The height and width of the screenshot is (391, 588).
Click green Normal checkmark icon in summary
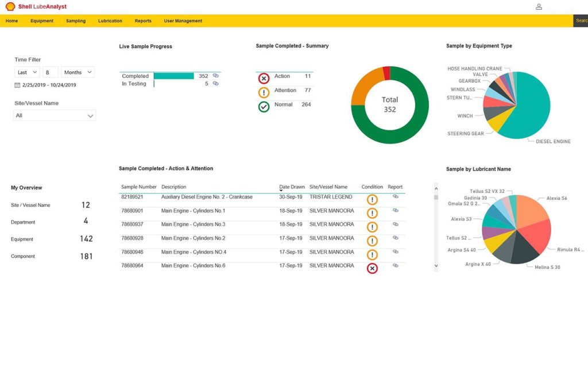pos(264,107)
